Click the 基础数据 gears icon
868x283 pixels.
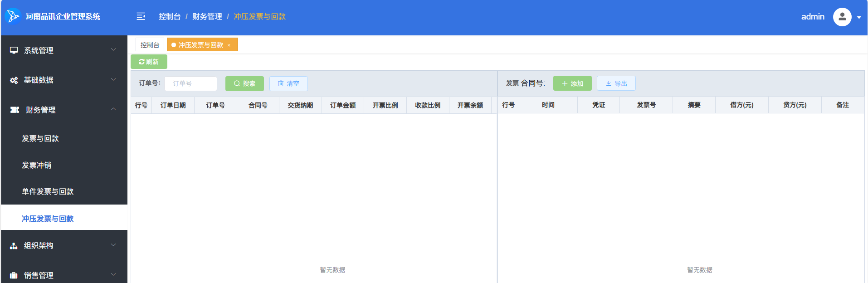14,80
